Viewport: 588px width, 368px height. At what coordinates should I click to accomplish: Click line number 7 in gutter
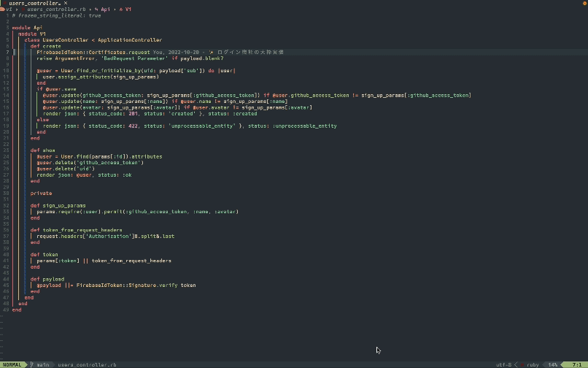pyautogui.click(x=7, y=52)
